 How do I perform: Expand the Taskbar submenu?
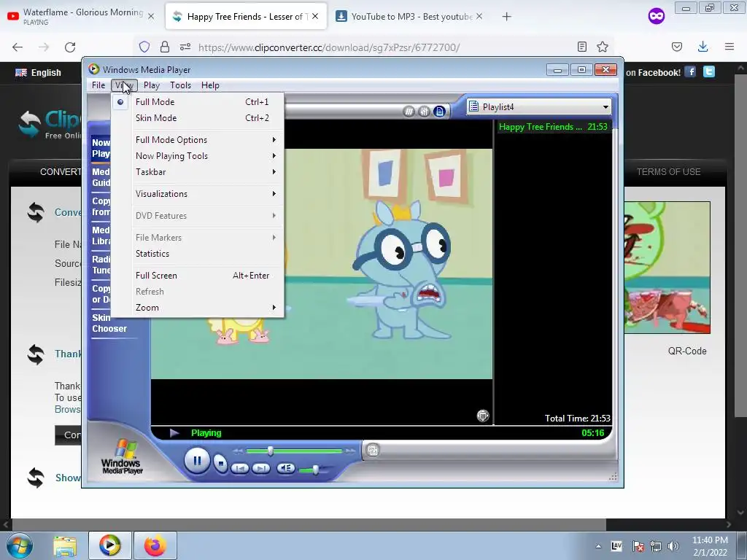[198, 172]
